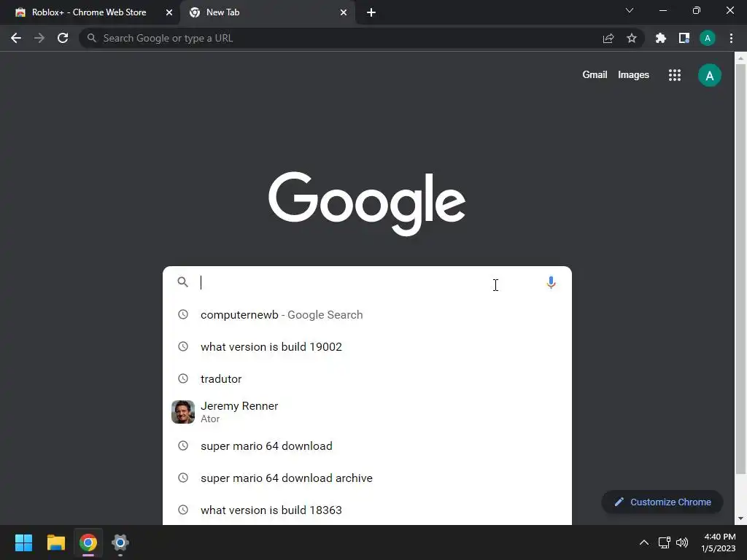The width and height of the screenshot is (747, 560).
Task: Open the side panel icon
Action: [684, 38]
